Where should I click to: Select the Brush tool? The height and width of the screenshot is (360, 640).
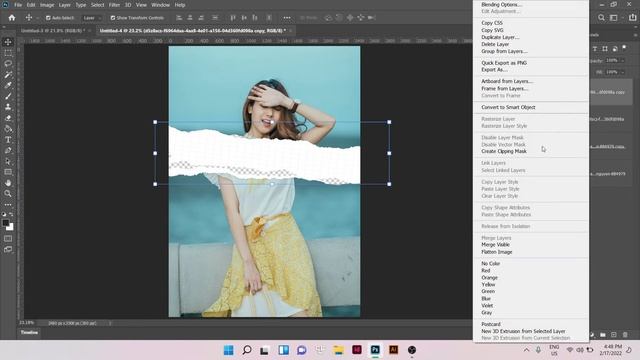(x=8, y=96)
